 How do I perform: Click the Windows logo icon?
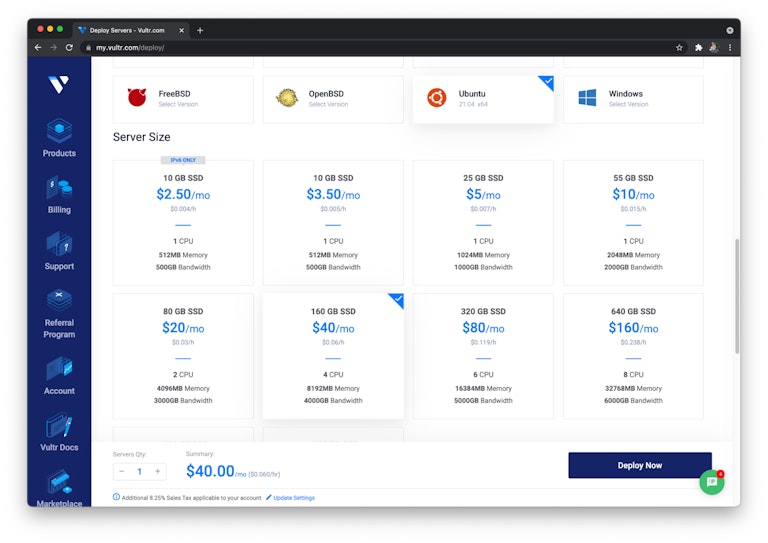coord(587,97)
